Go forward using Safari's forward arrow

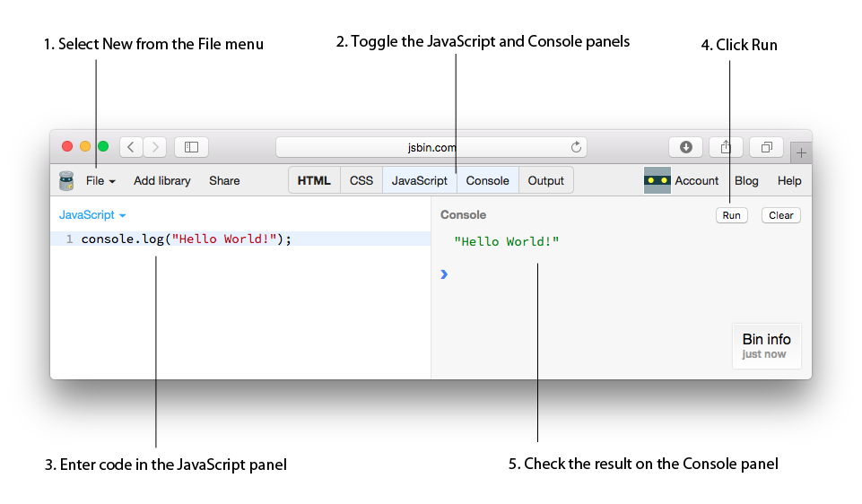[155, 147]
